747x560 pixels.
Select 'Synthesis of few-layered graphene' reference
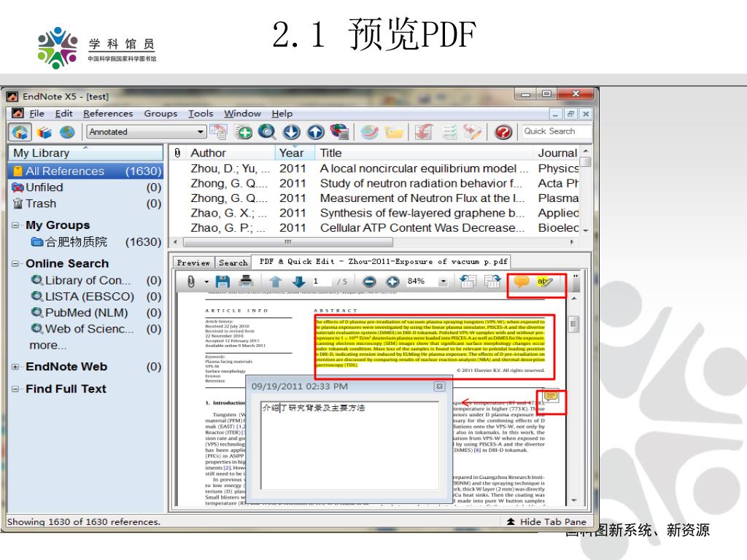375,213
